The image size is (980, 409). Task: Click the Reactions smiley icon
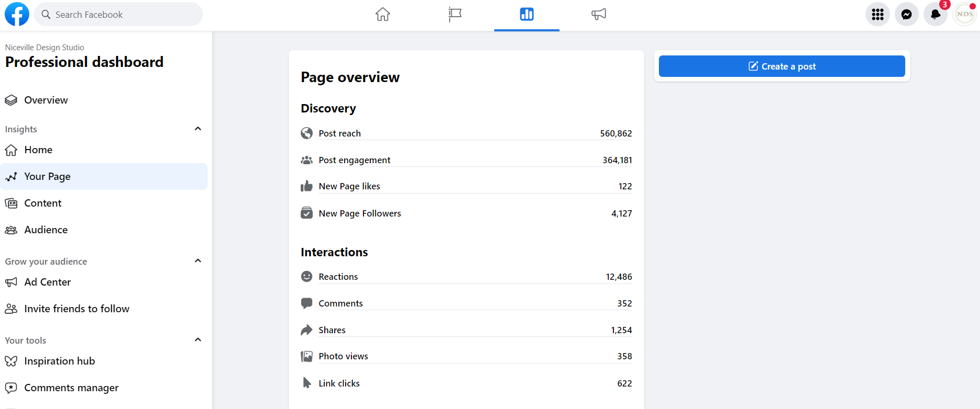[307, 276]
